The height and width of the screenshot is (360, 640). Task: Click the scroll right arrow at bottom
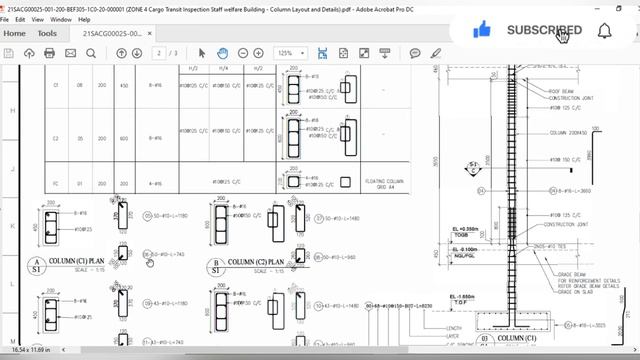635,350
